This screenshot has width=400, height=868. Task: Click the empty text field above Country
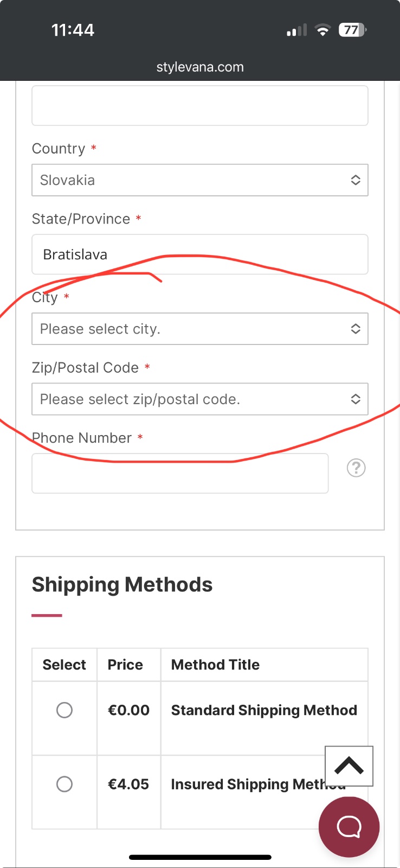click(199, 105)
